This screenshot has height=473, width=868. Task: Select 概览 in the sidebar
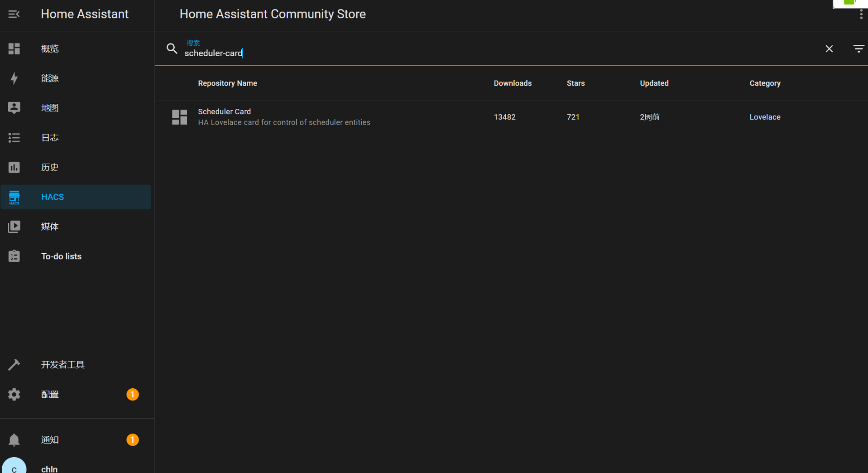tap(76, 48)
